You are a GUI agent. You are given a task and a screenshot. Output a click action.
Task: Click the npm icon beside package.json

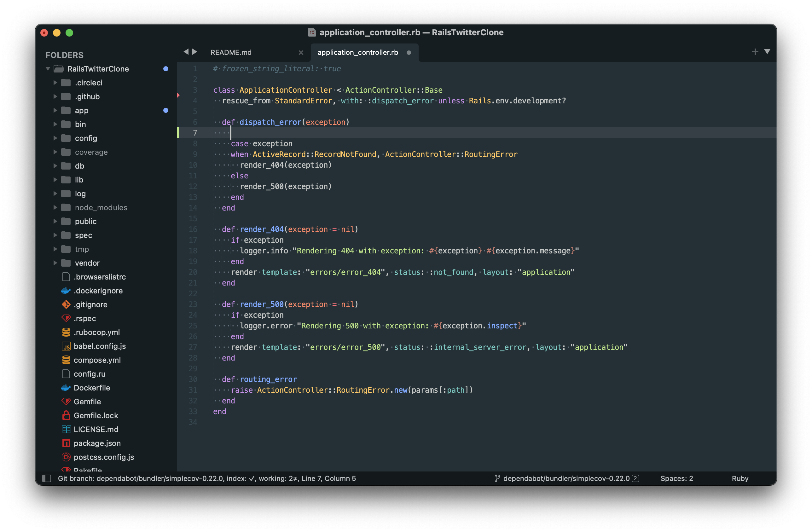[66, 443]
